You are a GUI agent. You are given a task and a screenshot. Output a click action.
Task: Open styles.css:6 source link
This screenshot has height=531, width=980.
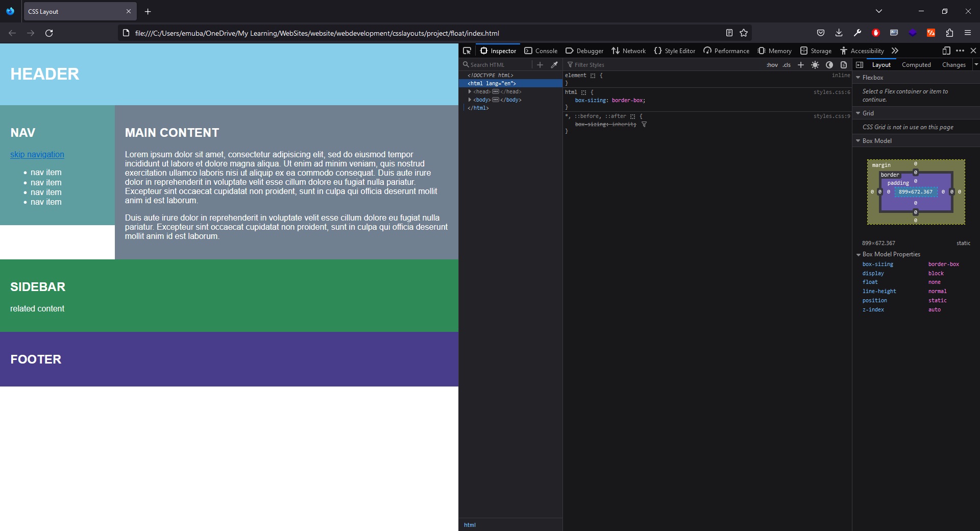pos(831,92)
